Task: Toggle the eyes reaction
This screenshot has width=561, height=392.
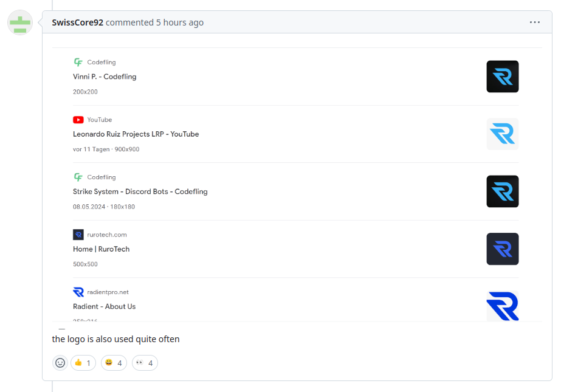Action: click(145, 363)
